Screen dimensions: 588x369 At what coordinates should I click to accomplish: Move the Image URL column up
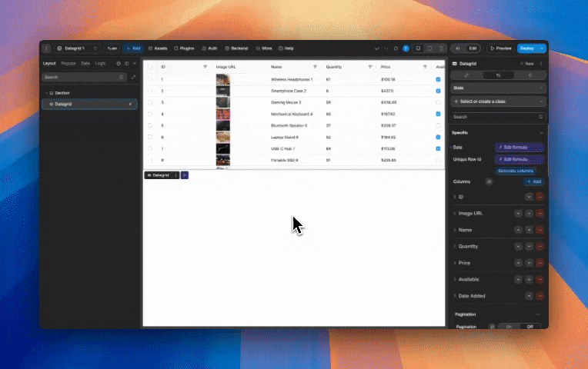click(518, 214)
